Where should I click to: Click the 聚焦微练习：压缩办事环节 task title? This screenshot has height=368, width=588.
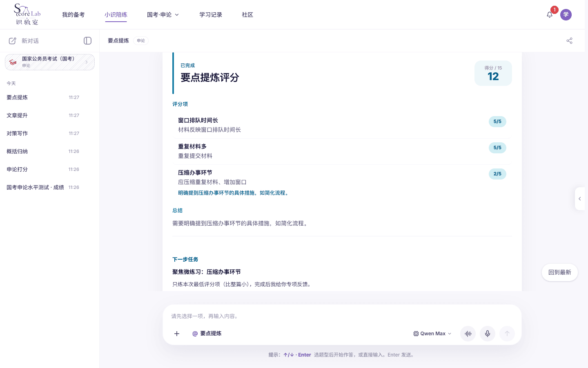207,272
